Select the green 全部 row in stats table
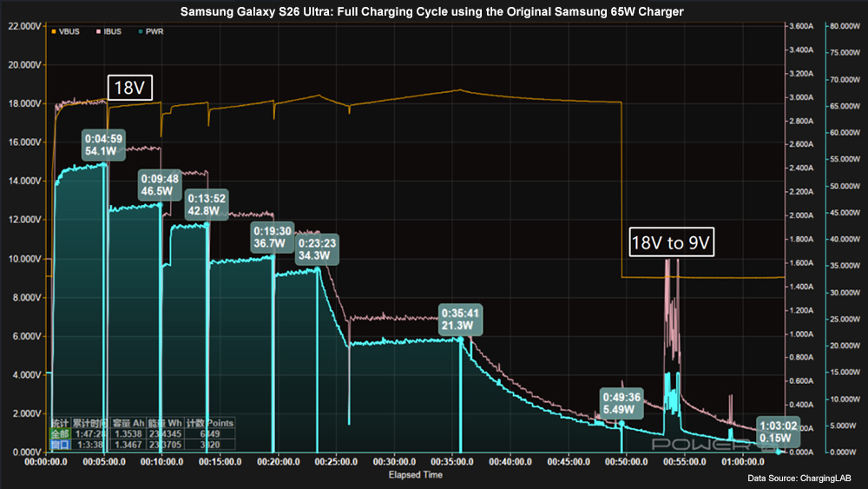The image size is (868, 489). pos(58,433)
